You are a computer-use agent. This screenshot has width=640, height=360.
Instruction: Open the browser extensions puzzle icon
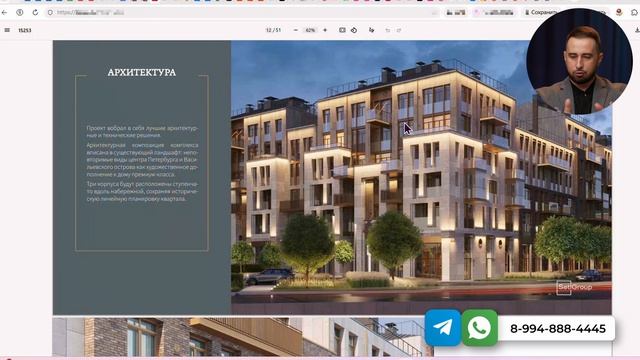635,13
